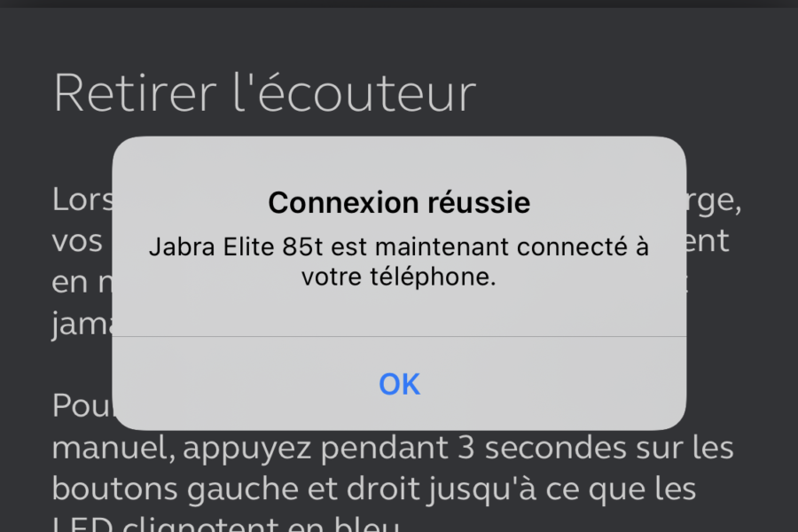
Task: Click the 'Pou' paragraph start behind alert
Action: point(82,406)
